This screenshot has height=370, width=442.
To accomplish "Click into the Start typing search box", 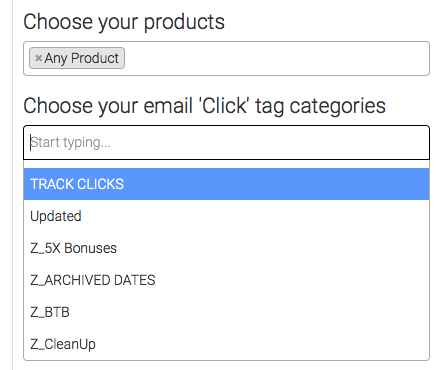I will [226, 143].
